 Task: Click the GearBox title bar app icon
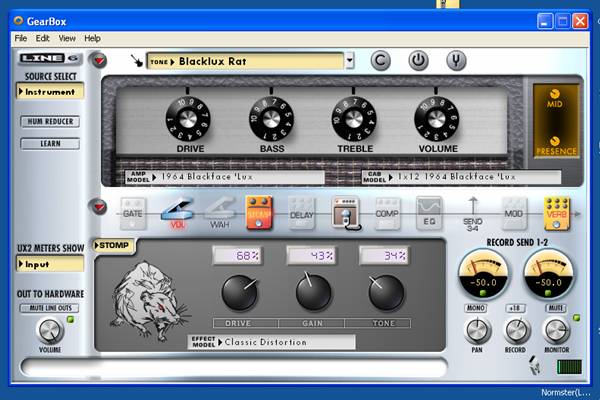tap(18, 21)
